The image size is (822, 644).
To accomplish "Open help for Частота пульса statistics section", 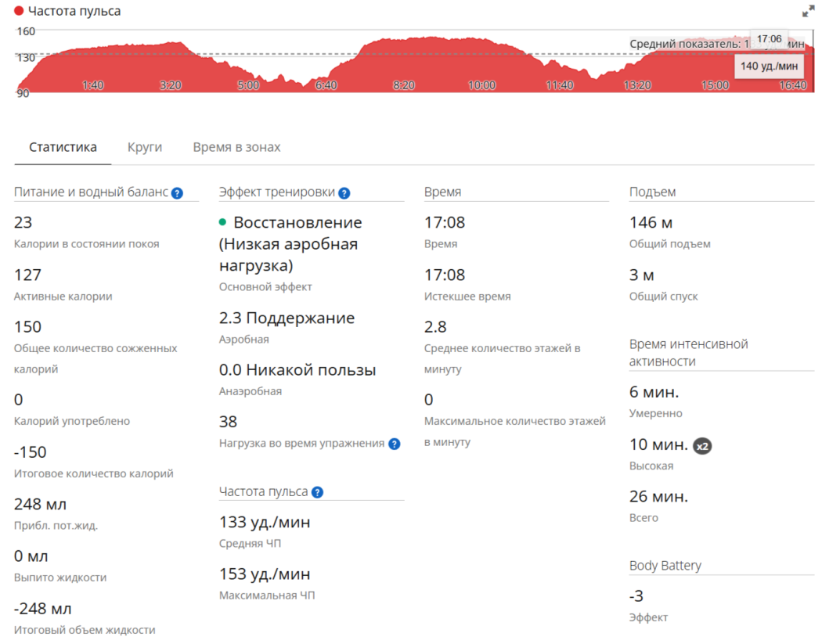I will click(x=317, y=492).
